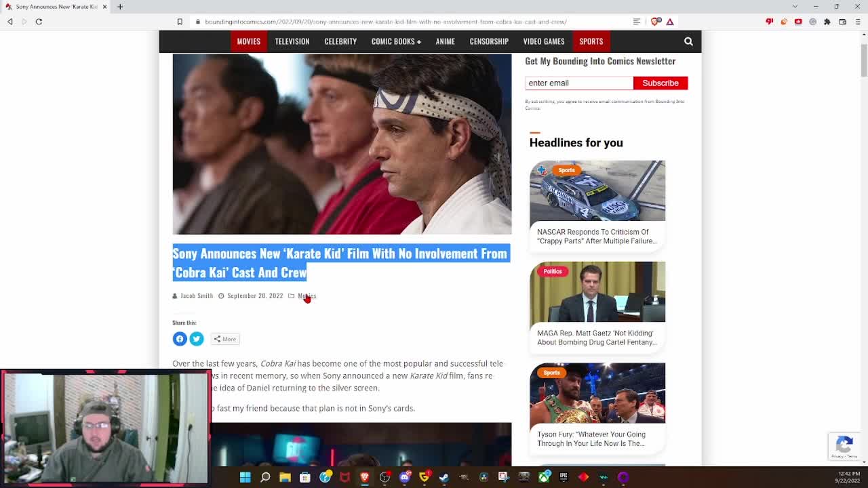Go to the Movies section

248,41
